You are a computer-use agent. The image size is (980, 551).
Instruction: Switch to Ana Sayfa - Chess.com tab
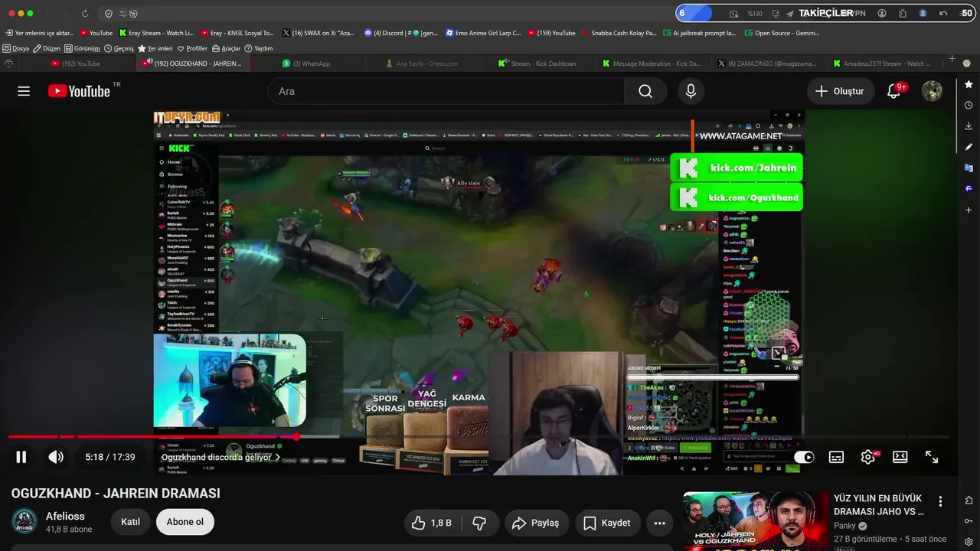[422, 64]
